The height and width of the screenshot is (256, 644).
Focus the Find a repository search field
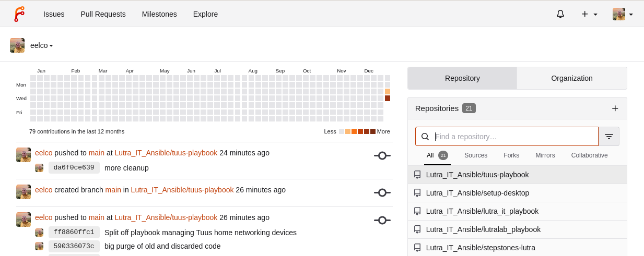click(514, 137)
